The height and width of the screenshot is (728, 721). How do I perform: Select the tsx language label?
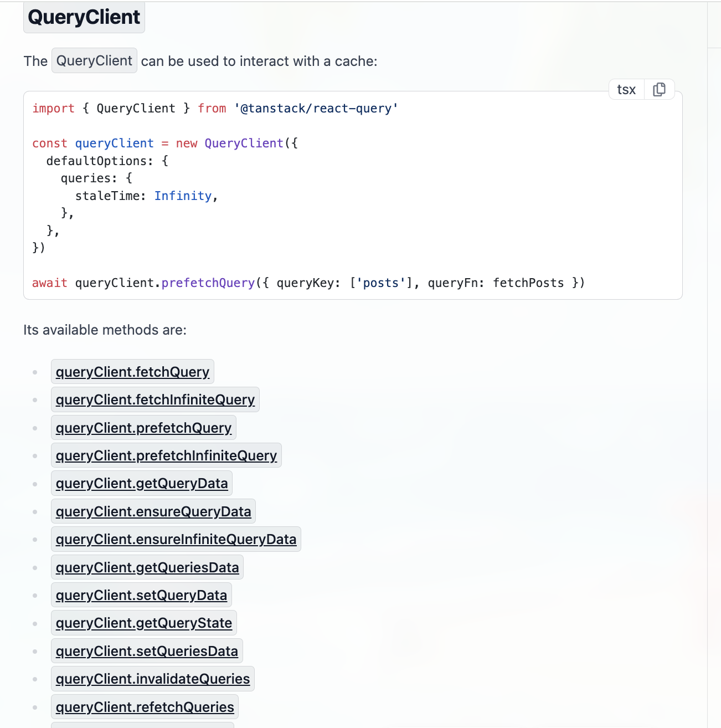coord(626,89)
